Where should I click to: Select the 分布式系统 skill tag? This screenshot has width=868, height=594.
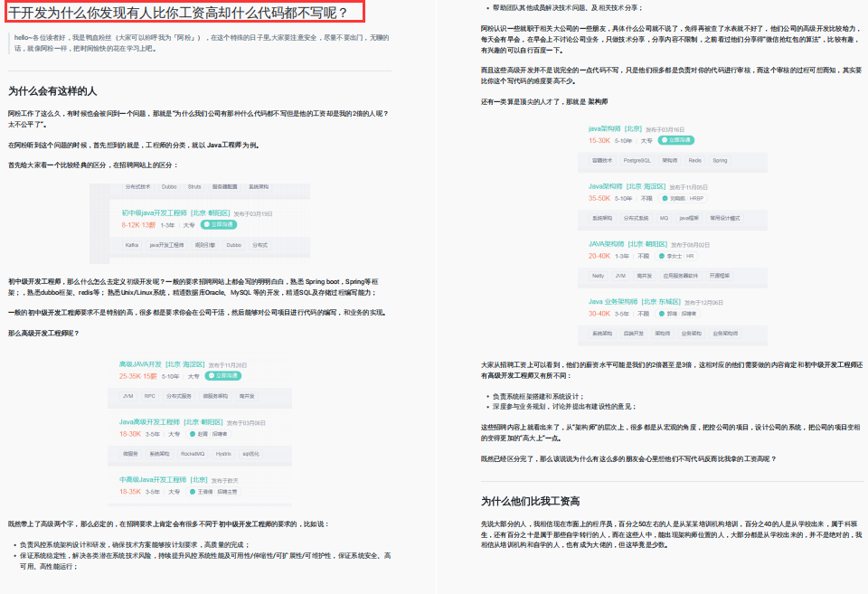636,218
